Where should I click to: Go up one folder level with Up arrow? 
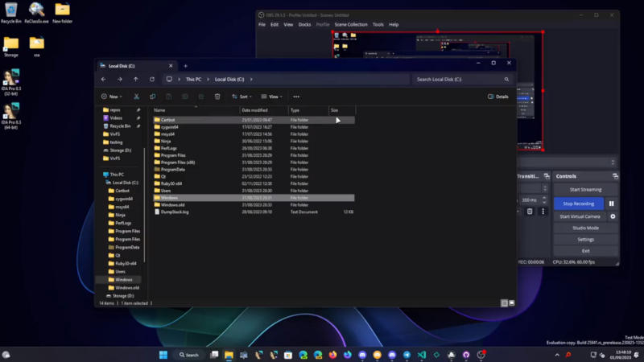coord(135,80)
